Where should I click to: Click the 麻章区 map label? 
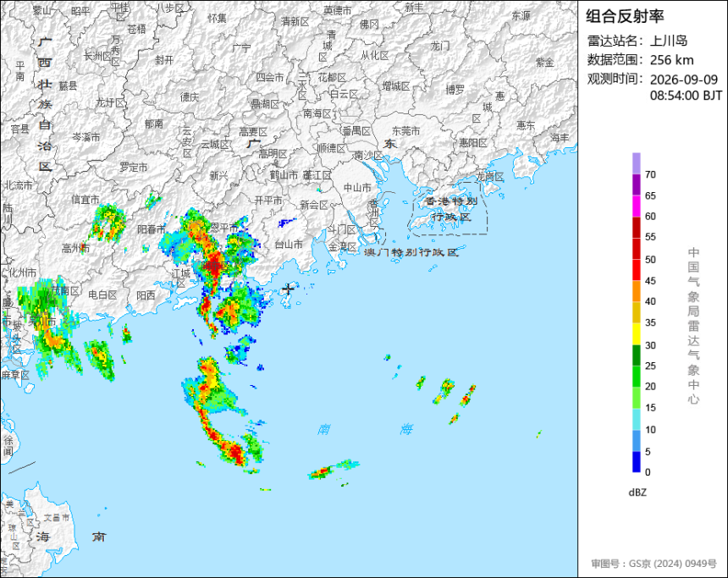click(x=15, y=375)
